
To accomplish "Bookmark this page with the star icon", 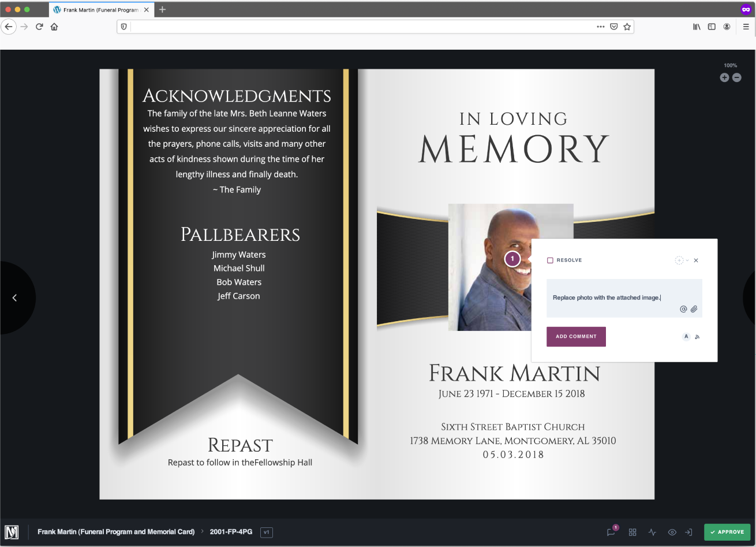I will 627,27.
